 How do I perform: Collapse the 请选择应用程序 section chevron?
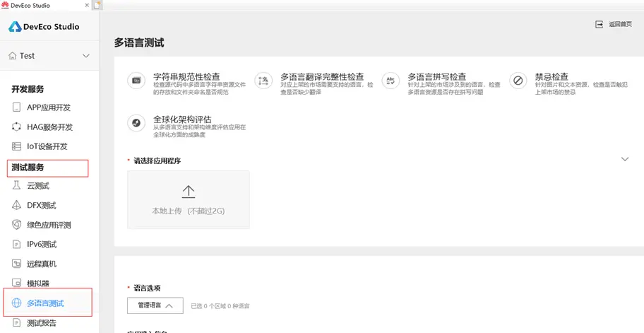[625, 159]
